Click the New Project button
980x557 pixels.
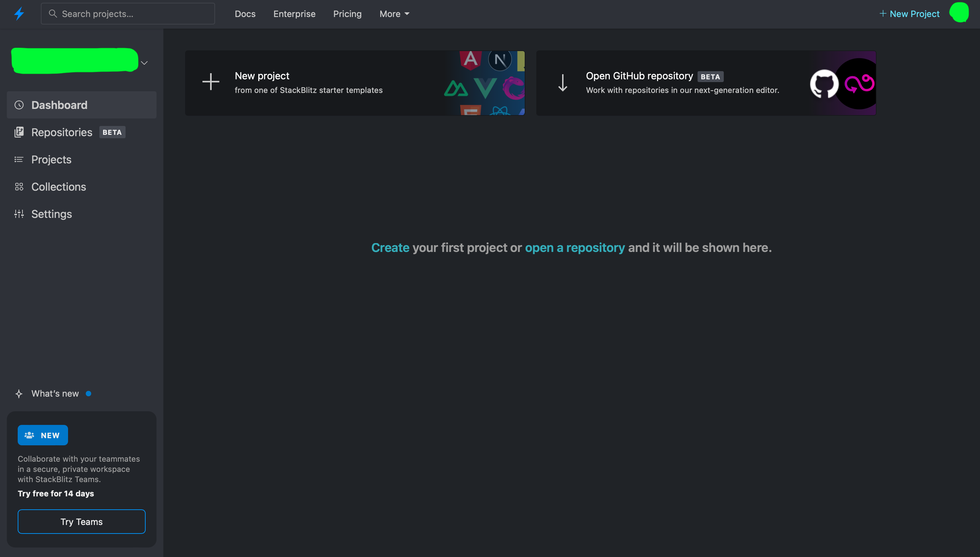coord(909,14)
